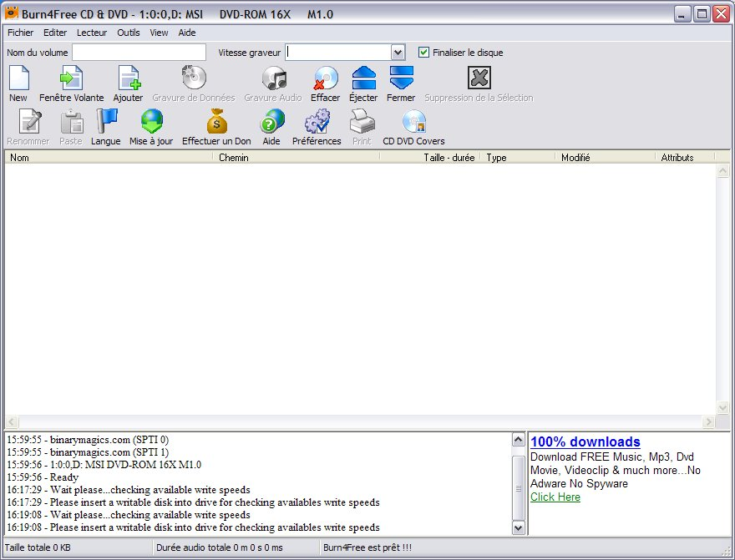Select the Effacer disc icon

click(326, 78)
